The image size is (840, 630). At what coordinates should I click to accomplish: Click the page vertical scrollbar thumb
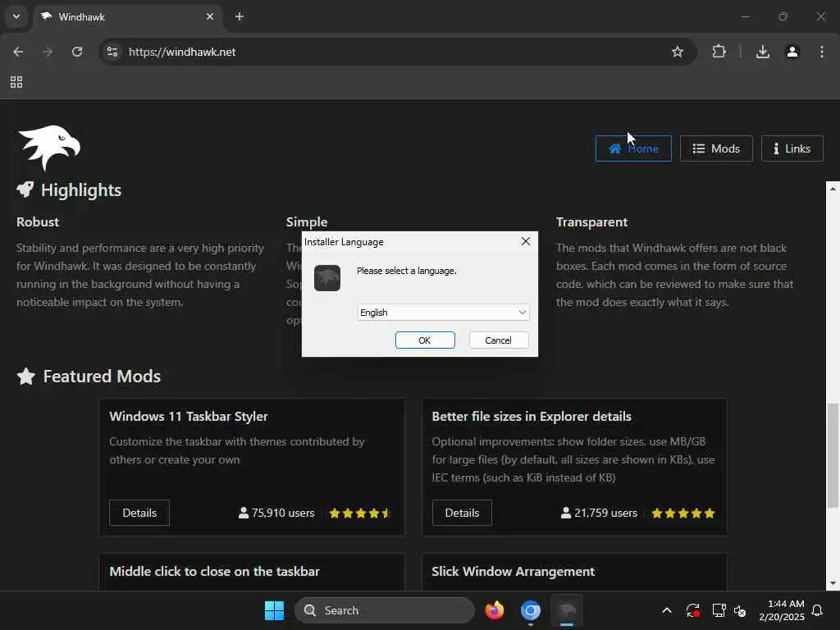[833, 455]
